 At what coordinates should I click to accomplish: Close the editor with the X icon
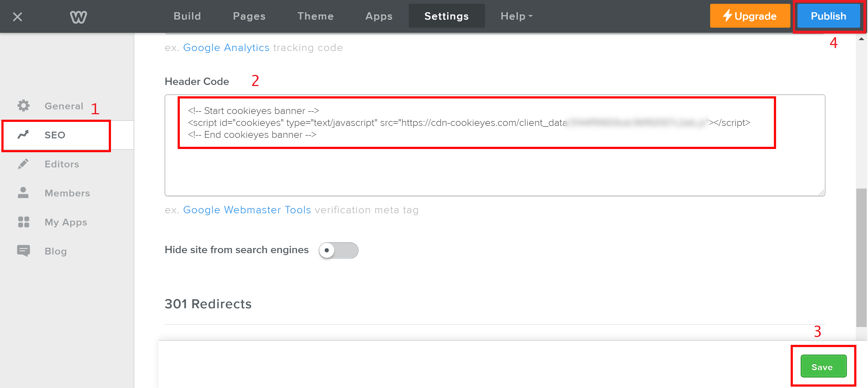[17, 17]
